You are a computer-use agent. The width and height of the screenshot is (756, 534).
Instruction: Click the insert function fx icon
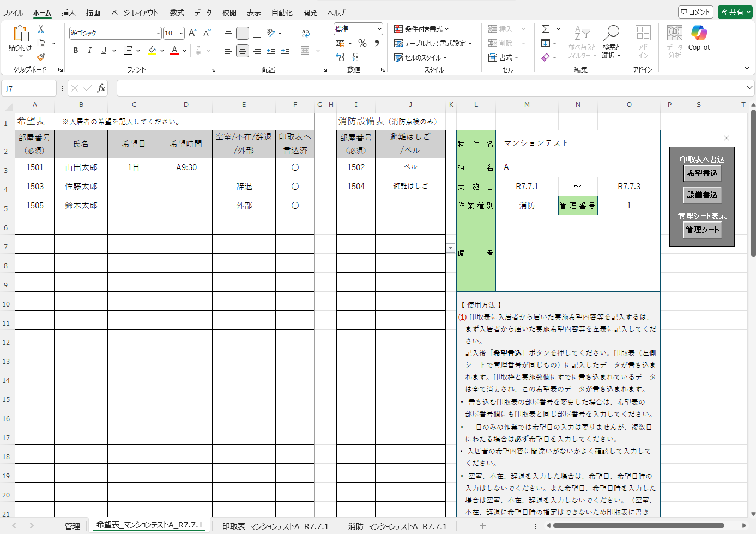[101, 88]
